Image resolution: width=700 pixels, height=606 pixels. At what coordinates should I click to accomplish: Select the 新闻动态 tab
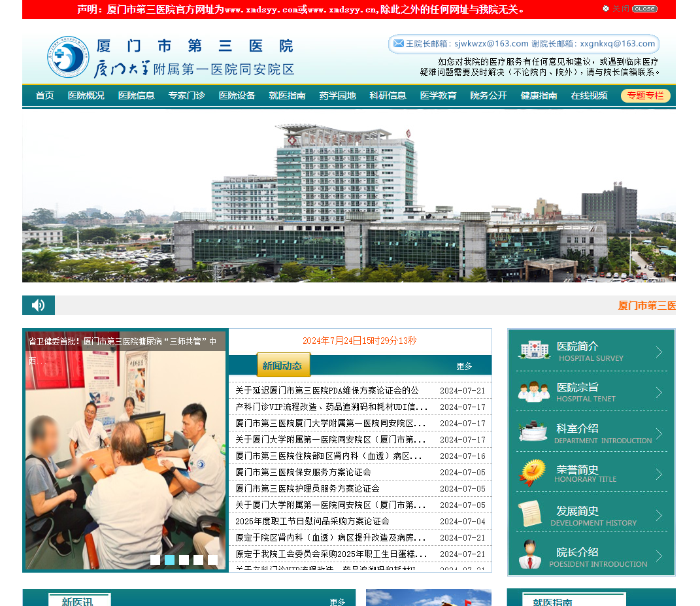(284, 365)
